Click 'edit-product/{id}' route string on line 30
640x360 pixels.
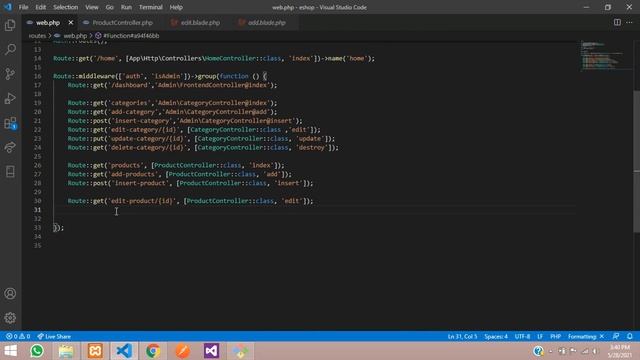click(x=143, y=201)
